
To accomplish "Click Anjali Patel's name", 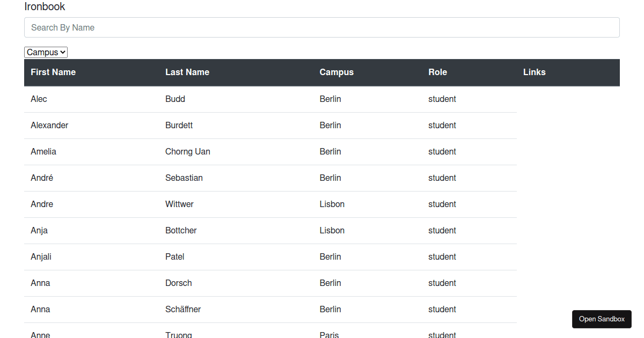I will [x=41, y=256].
